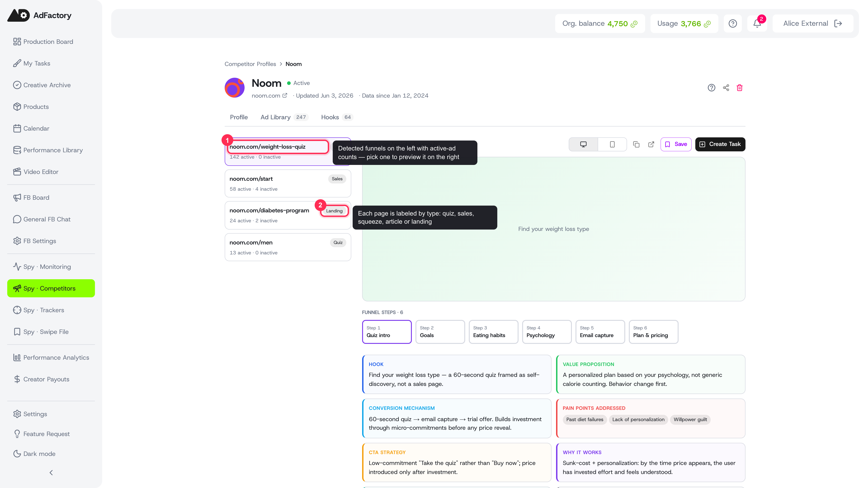Image resolution: width=868 pixels, height=488 pixels.
Task: Open the Settings page
Action: click(51, 414)
